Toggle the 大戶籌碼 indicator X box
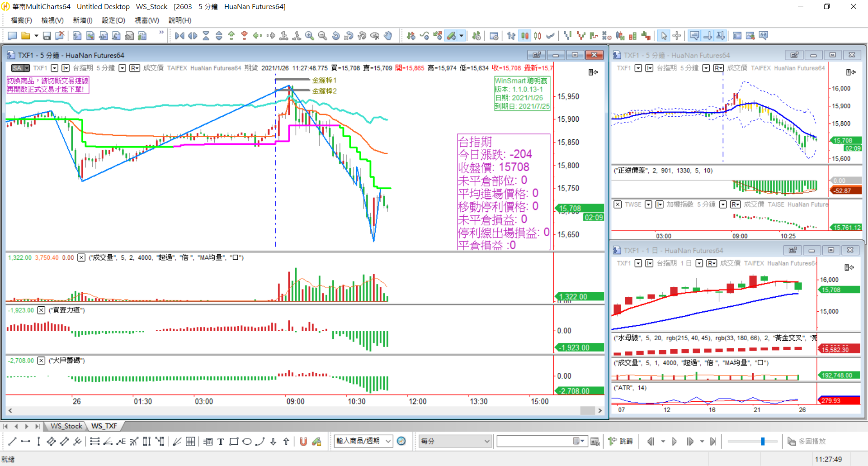The width and height of the screenshot is (868, 466). pos(41,361)
